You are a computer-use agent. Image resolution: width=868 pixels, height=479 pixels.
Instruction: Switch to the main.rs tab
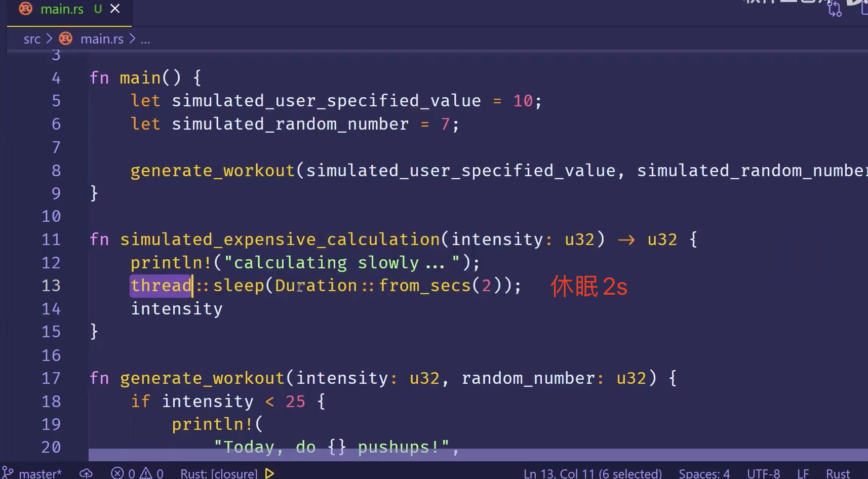[x=62, y=9]
